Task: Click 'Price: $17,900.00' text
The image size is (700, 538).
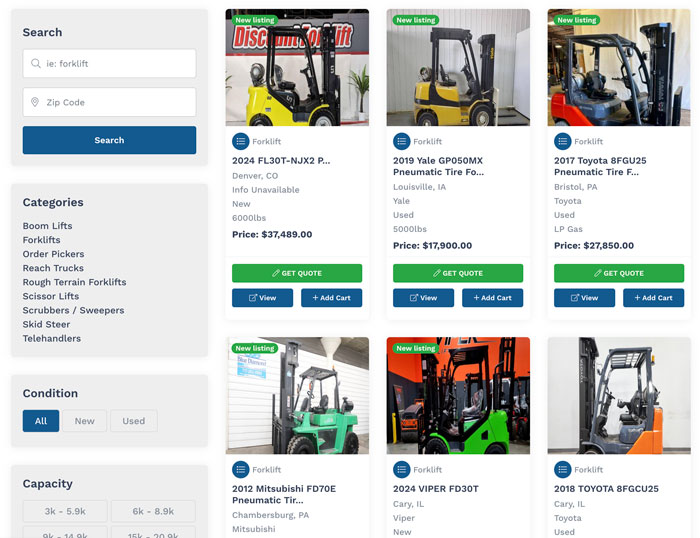Action: [x=433, y=246]
